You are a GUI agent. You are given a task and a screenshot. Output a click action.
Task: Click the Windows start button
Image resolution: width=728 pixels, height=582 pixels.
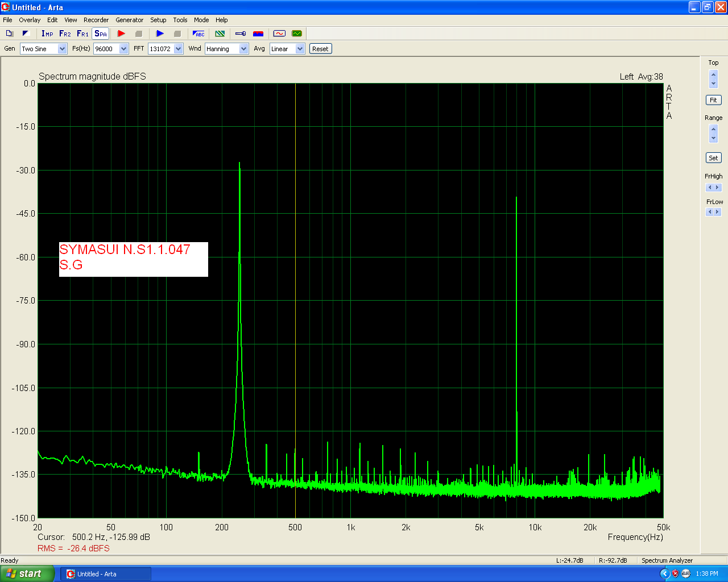pos(27,574)
